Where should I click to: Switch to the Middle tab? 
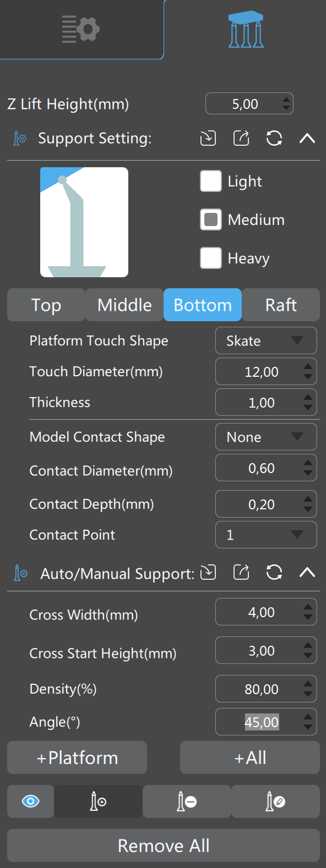point(124,305)
